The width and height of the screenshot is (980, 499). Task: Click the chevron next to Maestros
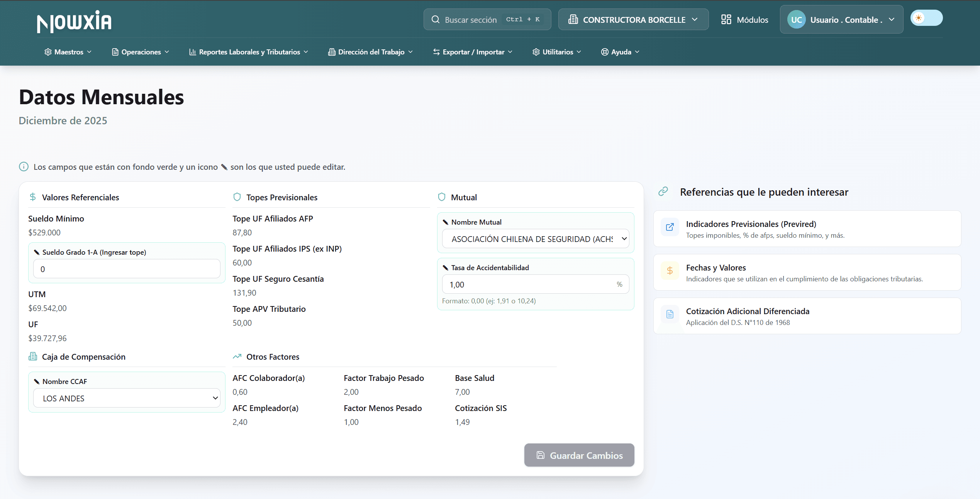coord(89,52)
